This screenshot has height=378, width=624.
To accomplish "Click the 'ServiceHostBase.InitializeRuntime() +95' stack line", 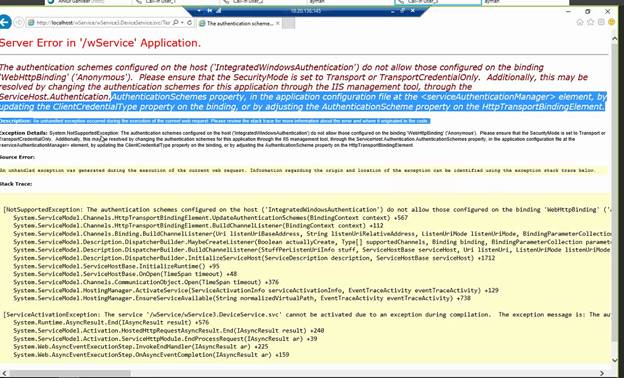I will coord(116,266).
